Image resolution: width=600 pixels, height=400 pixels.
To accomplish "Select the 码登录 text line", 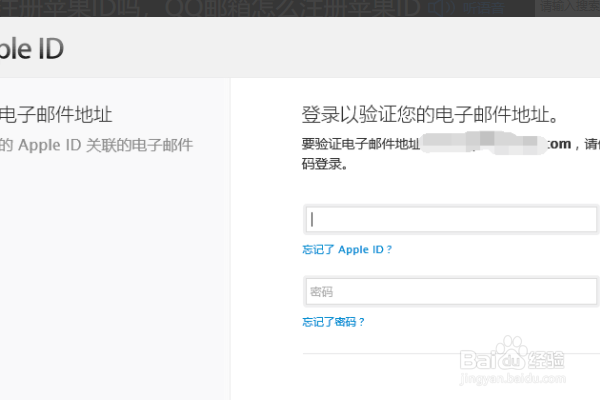I will [x=324, y=164].
